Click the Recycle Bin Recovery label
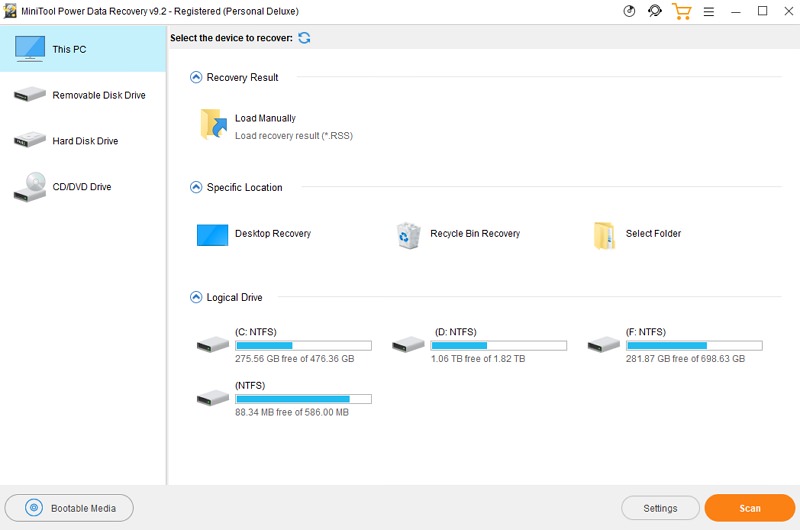Image resolution: width=800 pixels, height=530 pixels. 474,234
